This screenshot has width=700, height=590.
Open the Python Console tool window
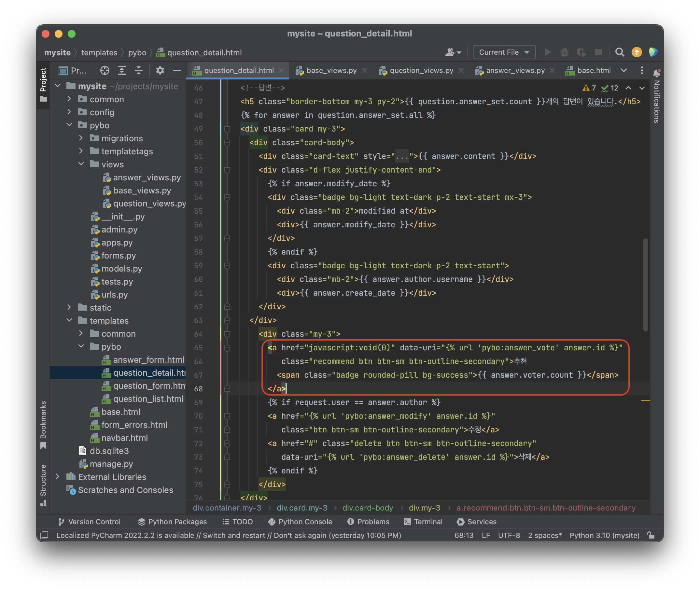click(x=300, y=522)
